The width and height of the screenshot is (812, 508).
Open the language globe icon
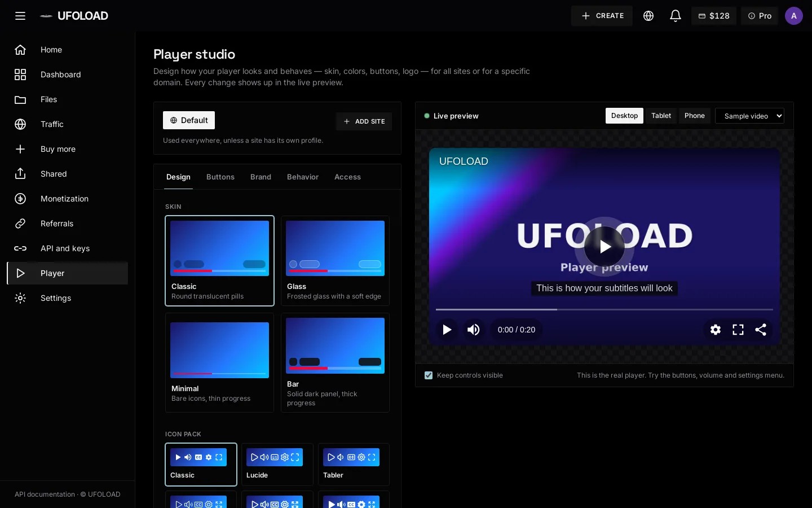coord(648,16)
